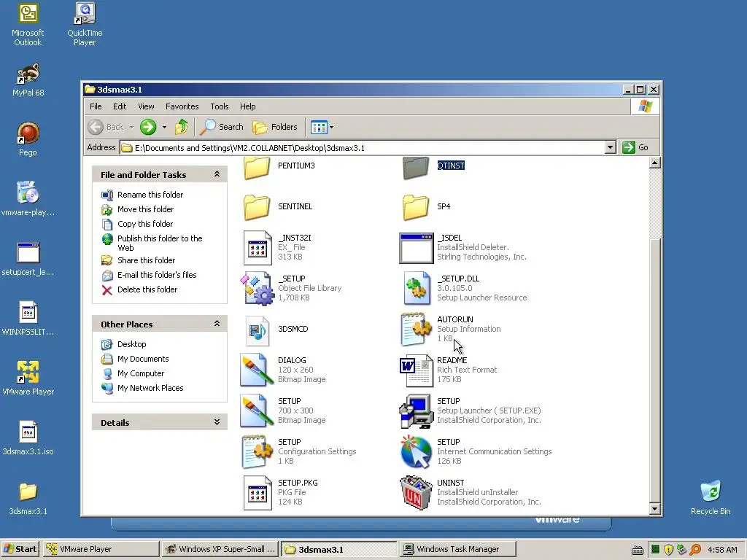Viewport: 747px width, 560px height.
Task: Select the _SETUP.DLL file icon
Action: click(417, 288)
